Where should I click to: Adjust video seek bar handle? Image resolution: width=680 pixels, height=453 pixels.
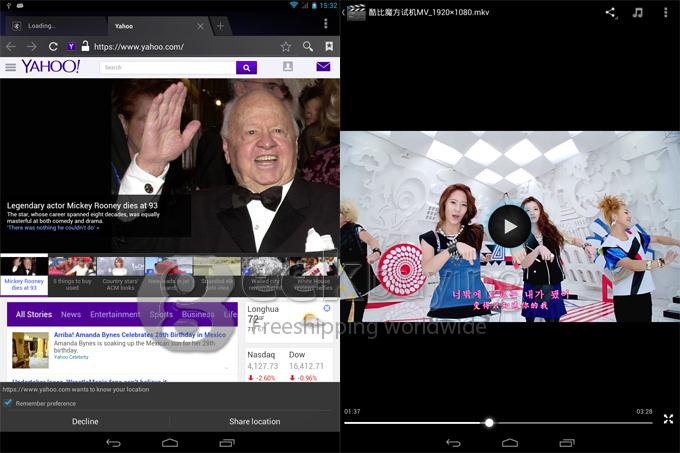pos(489,423)
